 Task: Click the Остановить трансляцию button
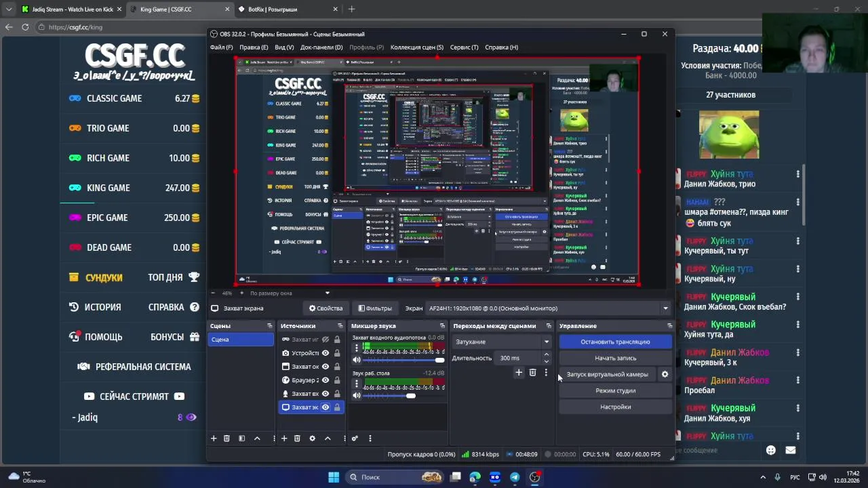tap(615, 342)
